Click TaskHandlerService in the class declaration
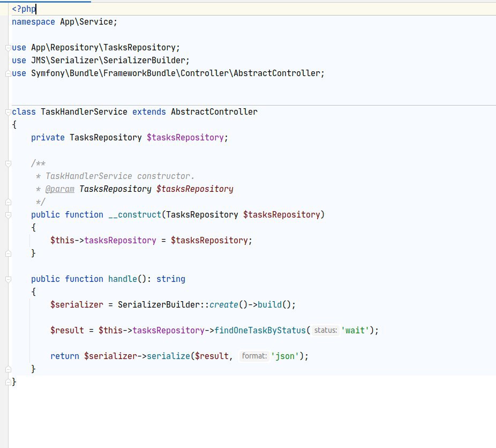 pyautogui.click(x=84, y=112)
